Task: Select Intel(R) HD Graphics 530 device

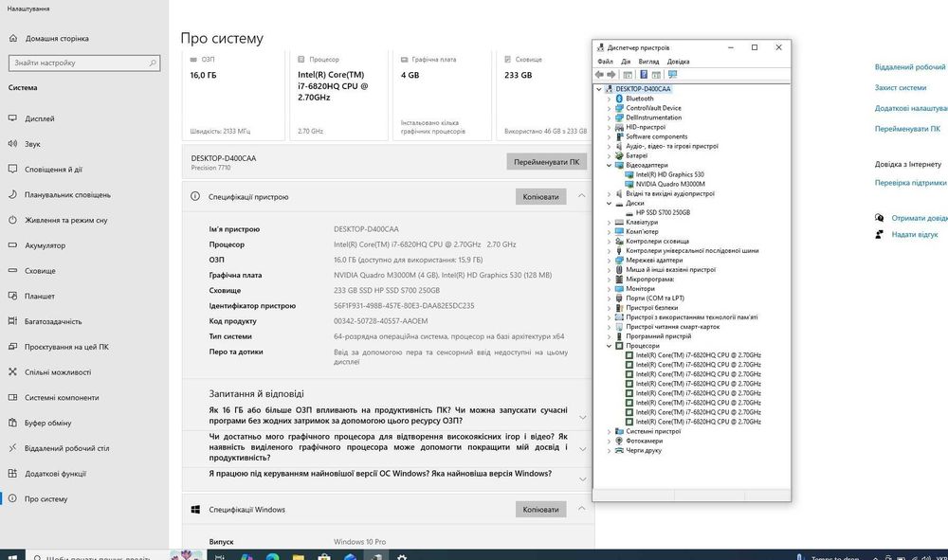Action: point(669,174)
